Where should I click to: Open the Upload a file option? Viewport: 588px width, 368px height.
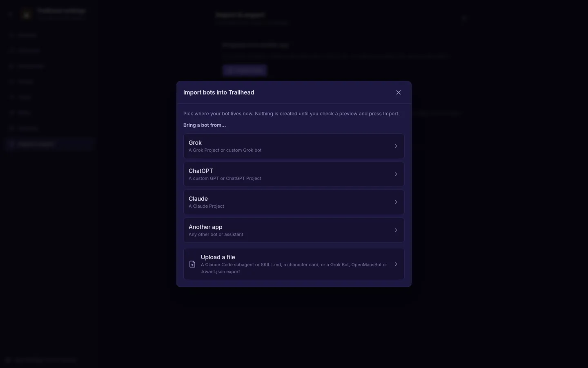[x=294, y=264]
